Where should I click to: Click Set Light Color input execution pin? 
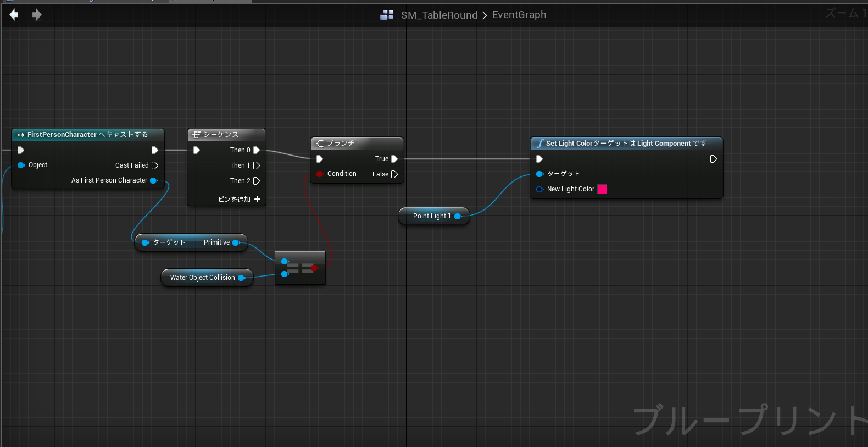pyautogui.click(x=539, y=159)
